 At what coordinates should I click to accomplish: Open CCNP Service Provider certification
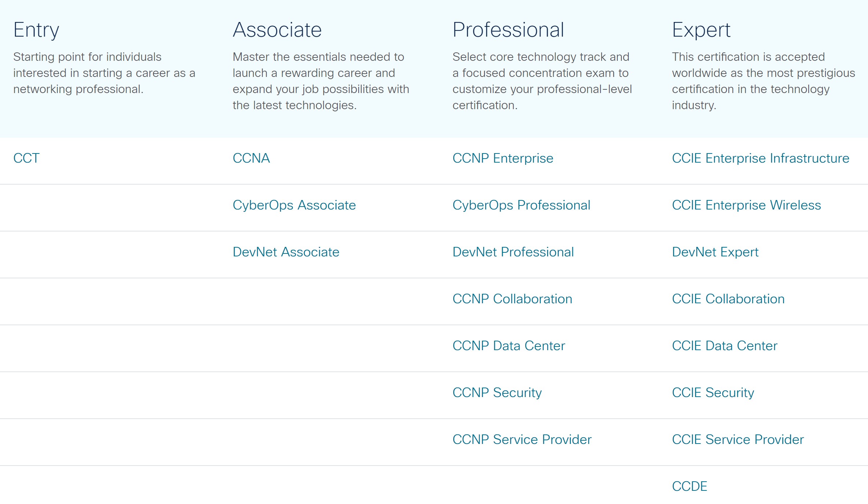(x=522, y=440)
